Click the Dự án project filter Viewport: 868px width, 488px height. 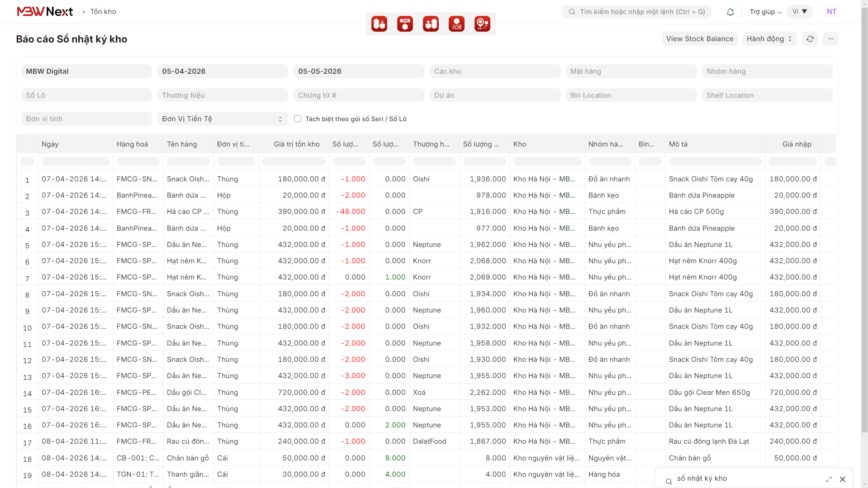click(x=495, y=95)
